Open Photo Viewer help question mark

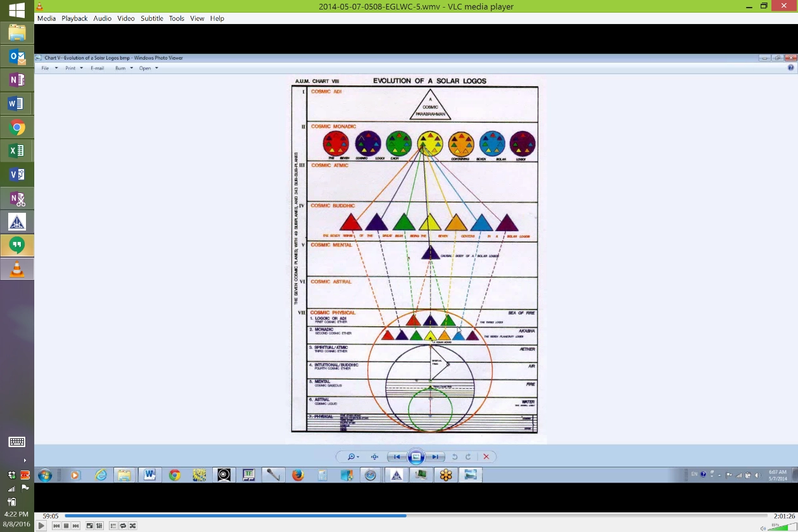click(790, 68)
